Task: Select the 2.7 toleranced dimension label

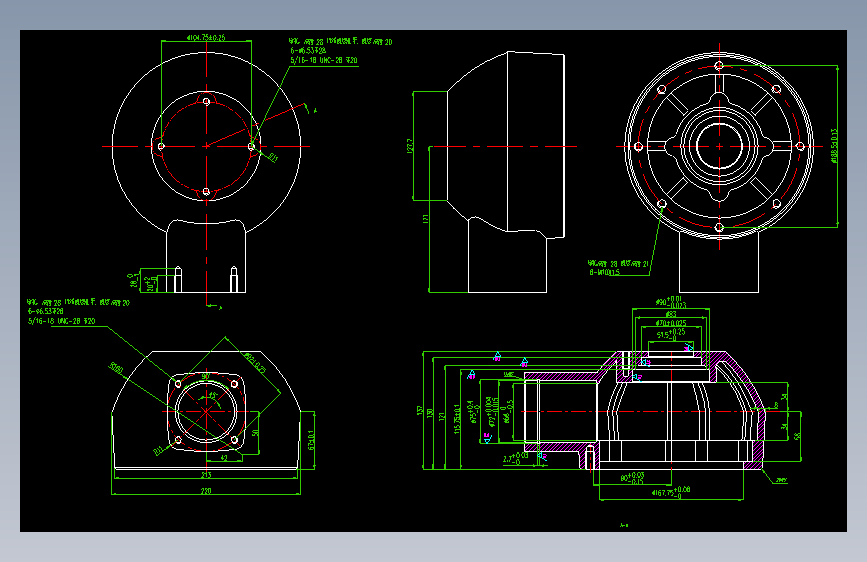Action: pyautogui.click(x=515, y=458)
